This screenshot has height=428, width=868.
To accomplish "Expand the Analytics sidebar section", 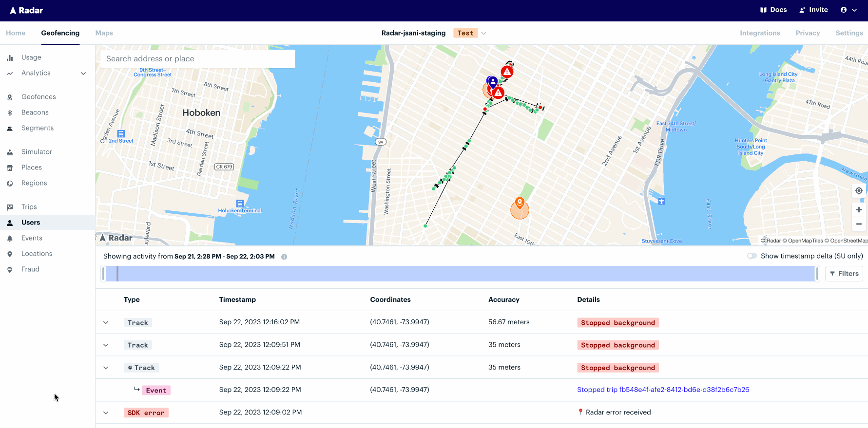I will tap(83, 73).
